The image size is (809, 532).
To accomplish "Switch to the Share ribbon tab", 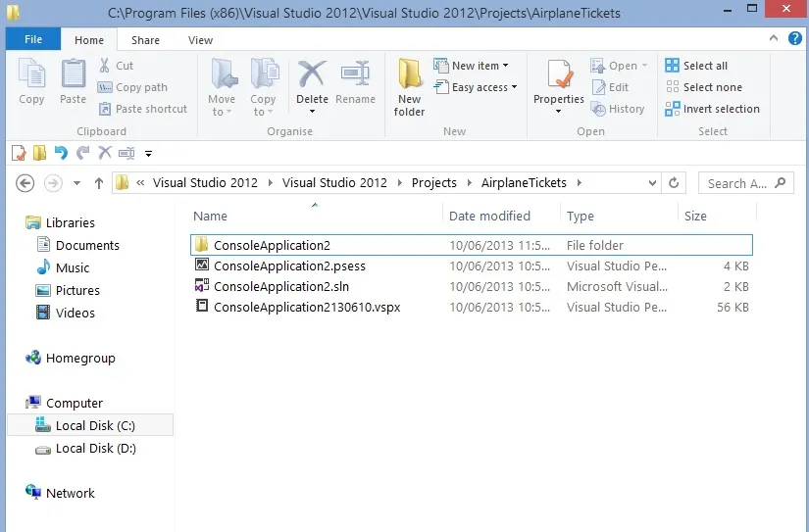I will coord(145,40).
